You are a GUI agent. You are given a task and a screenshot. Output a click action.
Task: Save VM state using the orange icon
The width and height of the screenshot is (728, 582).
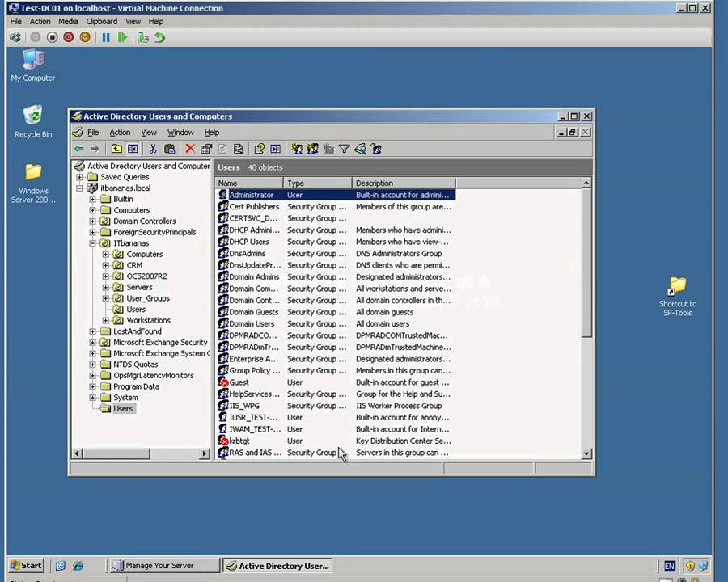pos(84,37)
